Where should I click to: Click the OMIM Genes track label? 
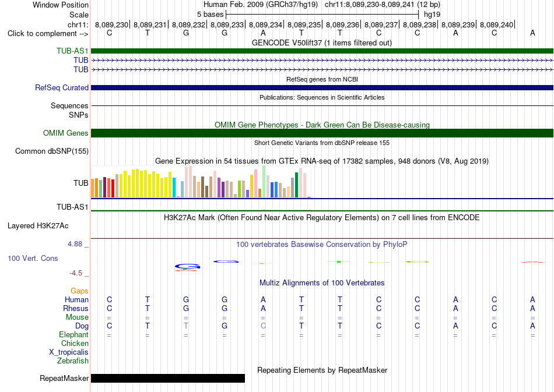[65, 133]
